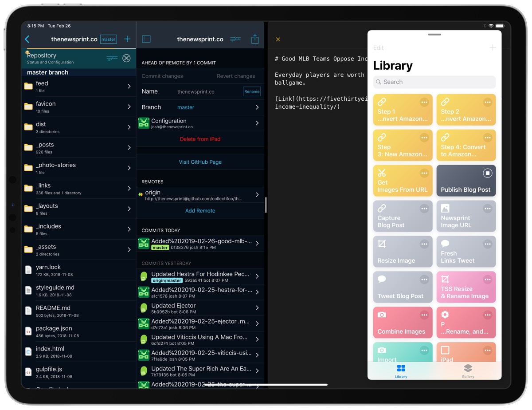This screenshot has height=410, width=532.
Task: Close the Repository status row with X
Action: coord(126,58)
